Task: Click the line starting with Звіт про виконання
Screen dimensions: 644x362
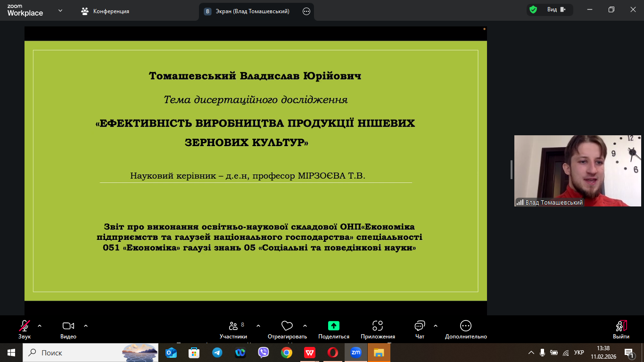Action: 259,226
